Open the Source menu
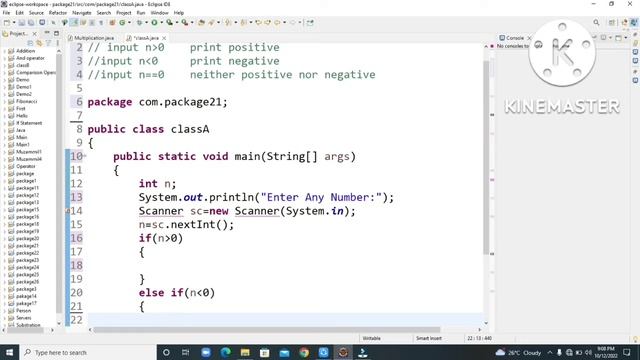 (x=36, y=13)
